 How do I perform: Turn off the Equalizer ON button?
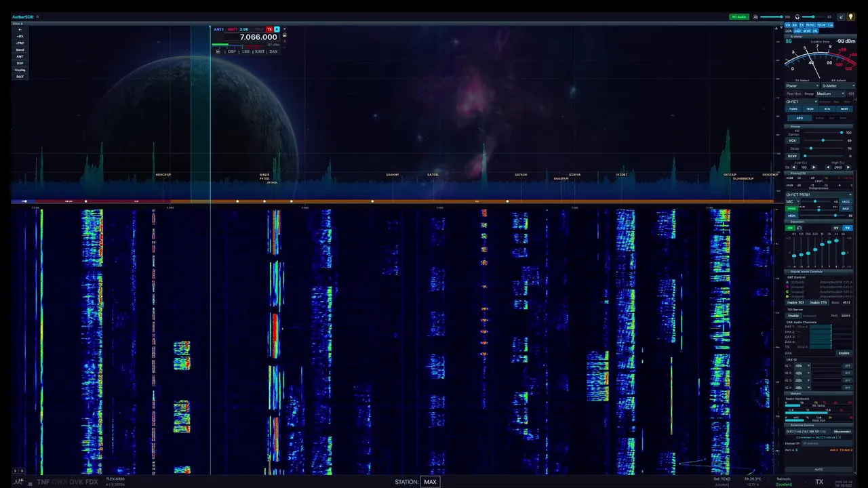[790, 228]
